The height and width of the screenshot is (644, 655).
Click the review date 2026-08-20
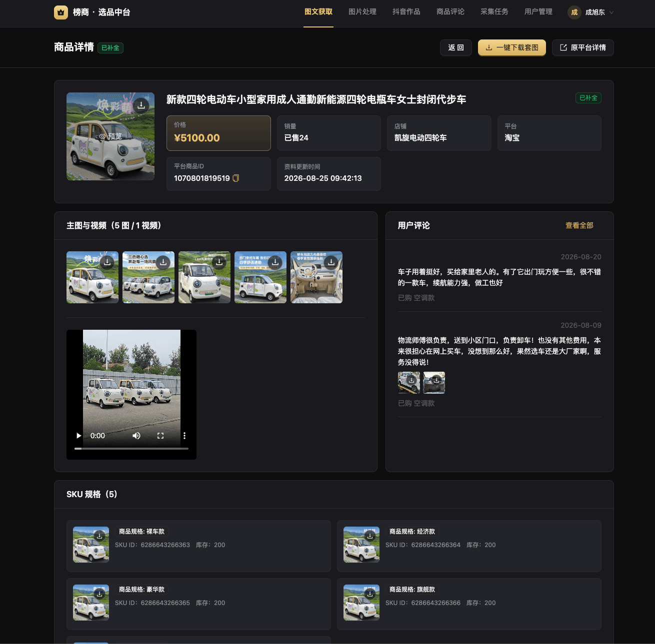pos(581,257)
